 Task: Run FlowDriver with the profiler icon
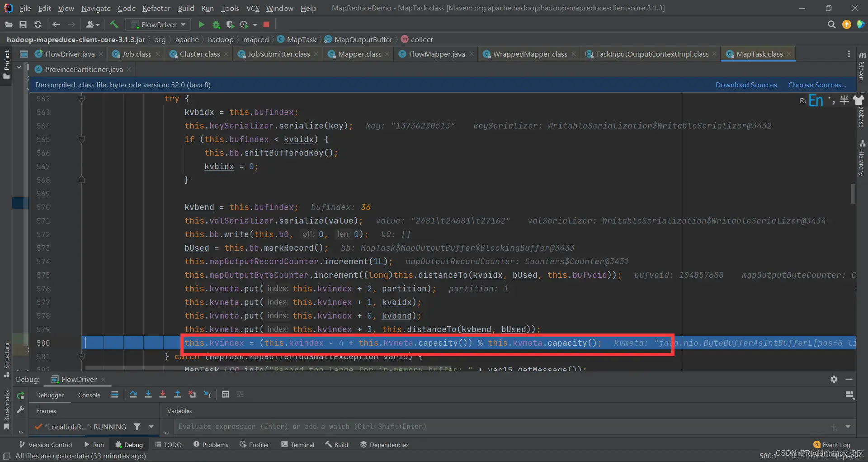coord(244,24)
